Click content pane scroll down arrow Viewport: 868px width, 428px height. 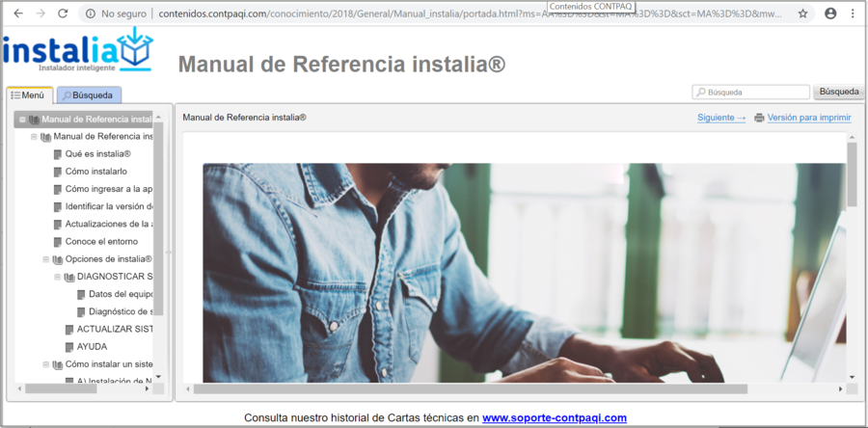[852, 377]
